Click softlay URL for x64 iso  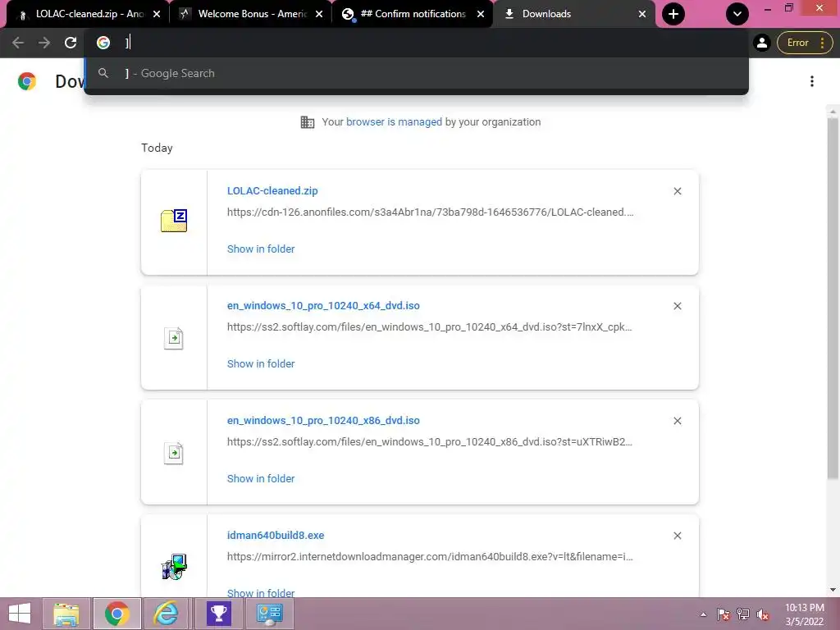[x=430, y=326]
